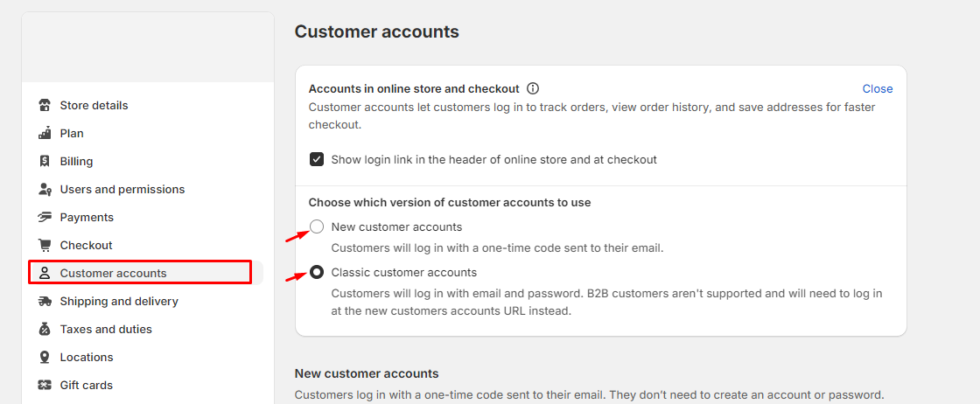Click the Locations pin icon

click(x=45, y=358)
